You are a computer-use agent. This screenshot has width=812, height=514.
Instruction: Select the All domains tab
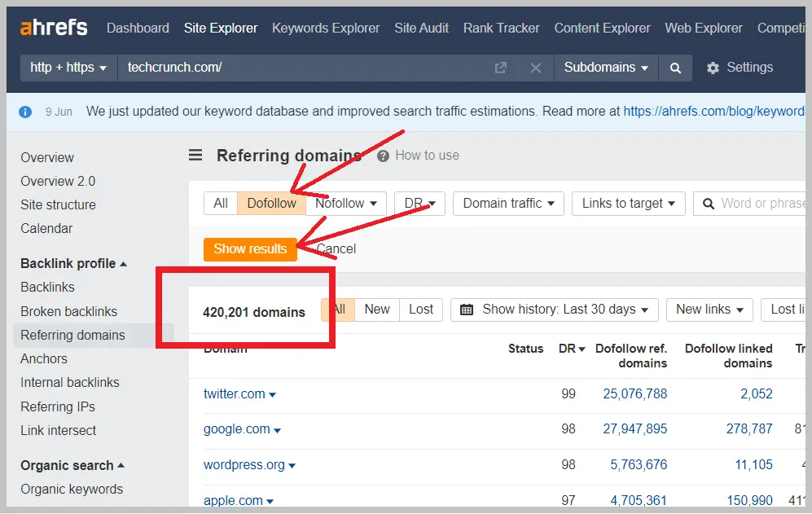pos(339,310)
